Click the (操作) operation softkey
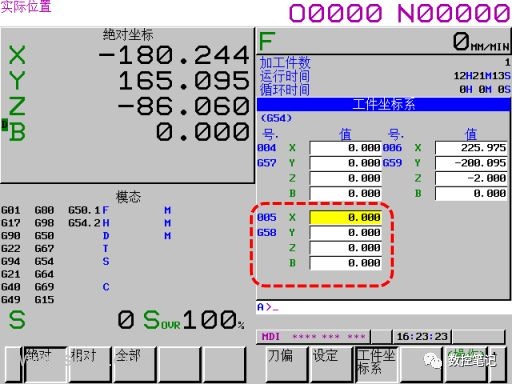The image size is (513, 384). 466,364
